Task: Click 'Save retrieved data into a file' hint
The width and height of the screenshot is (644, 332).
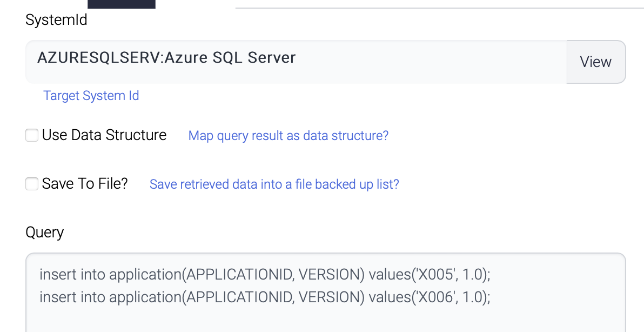Action: (274, 184)
